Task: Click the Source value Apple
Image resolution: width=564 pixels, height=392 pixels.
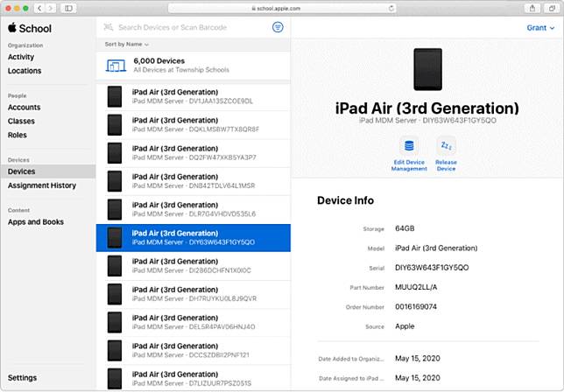Action: (405, 326)
